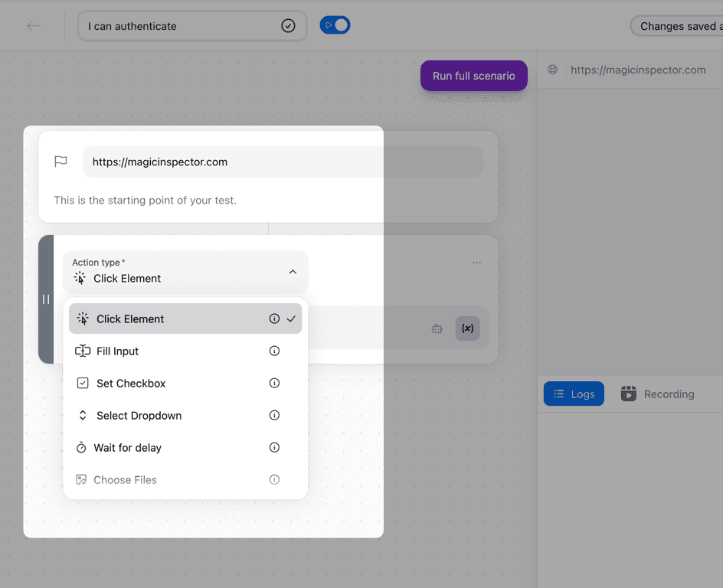Toggle the scenario enabled switch

(335, 25)
